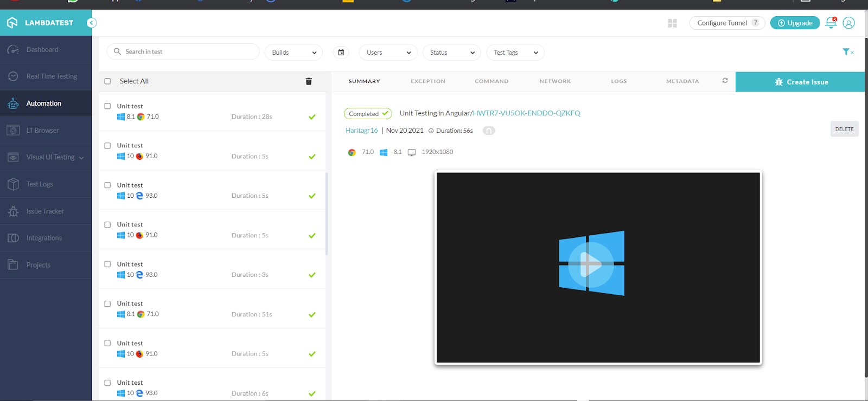Open the user profile icon

pos(849,23)
